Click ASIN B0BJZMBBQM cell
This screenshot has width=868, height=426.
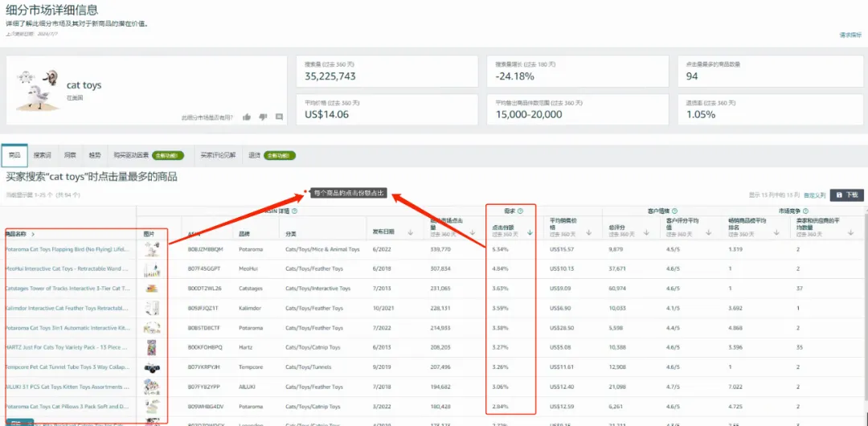(206, 249)
